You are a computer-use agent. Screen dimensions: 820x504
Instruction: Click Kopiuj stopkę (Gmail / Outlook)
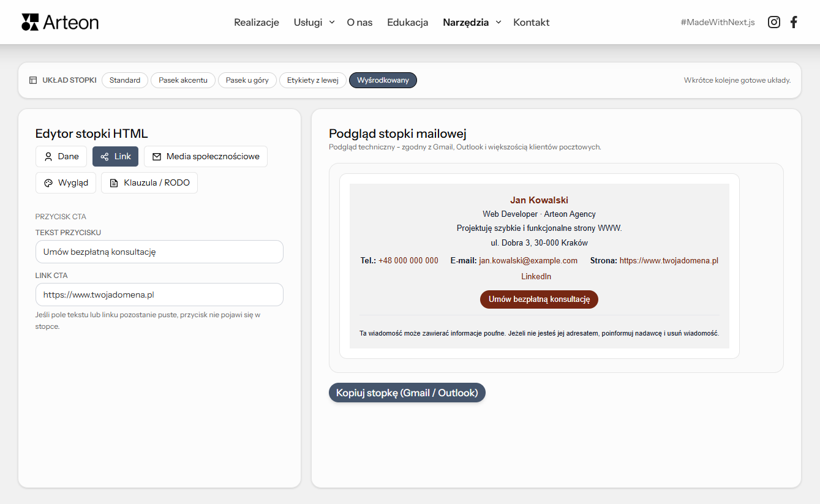(x=407, y=392)
